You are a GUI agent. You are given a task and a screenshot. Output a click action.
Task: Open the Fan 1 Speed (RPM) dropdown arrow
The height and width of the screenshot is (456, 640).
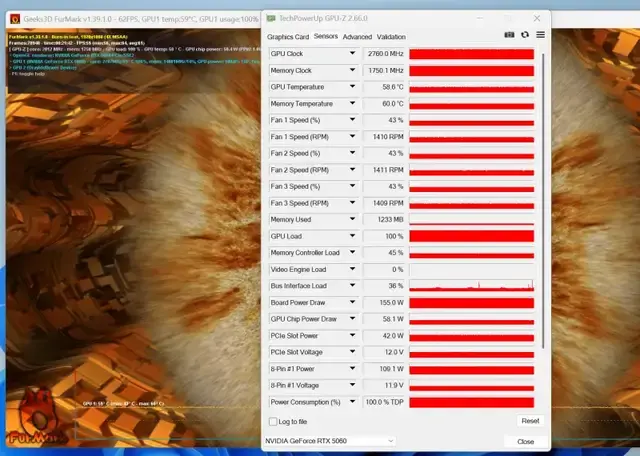352,136
